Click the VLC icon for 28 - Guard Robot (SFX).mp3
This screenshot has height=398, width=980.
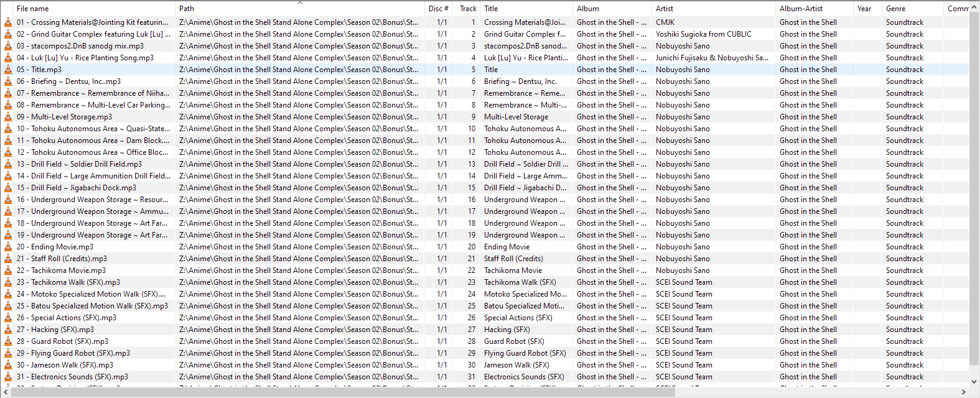pos(8,341)
